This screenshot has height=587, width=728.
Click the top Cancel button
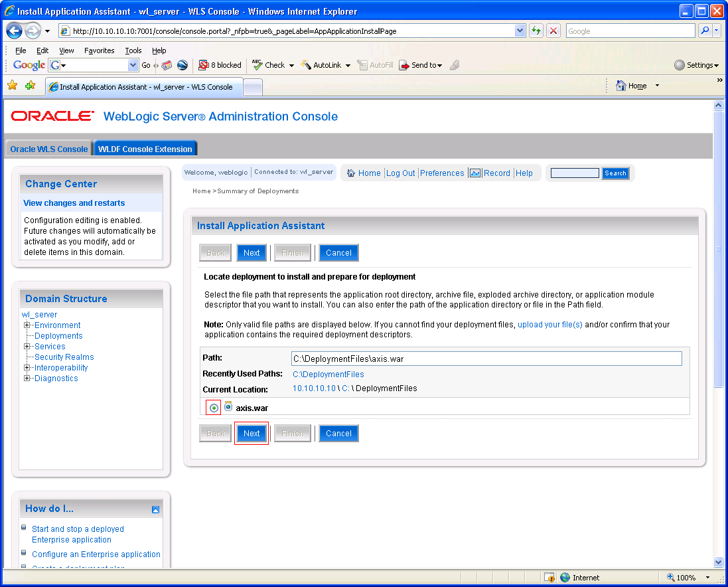coord(339,252)
